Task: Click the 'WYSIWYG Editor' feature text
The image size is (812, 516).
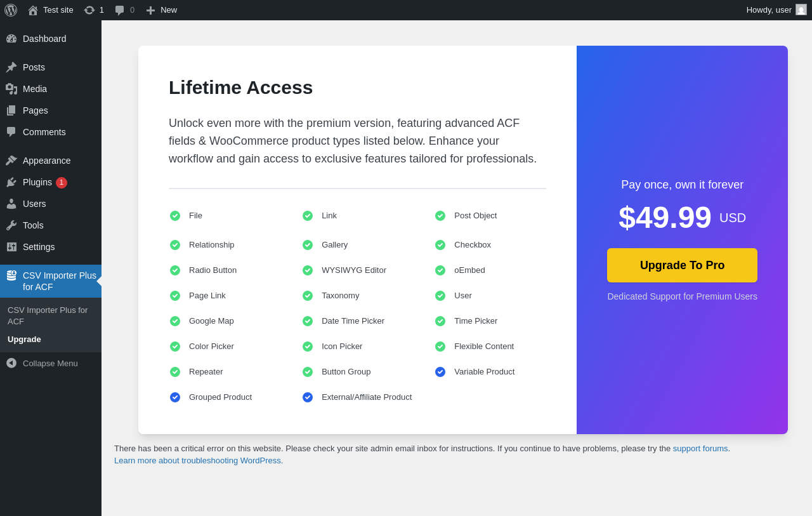Action: coord(354,270)
